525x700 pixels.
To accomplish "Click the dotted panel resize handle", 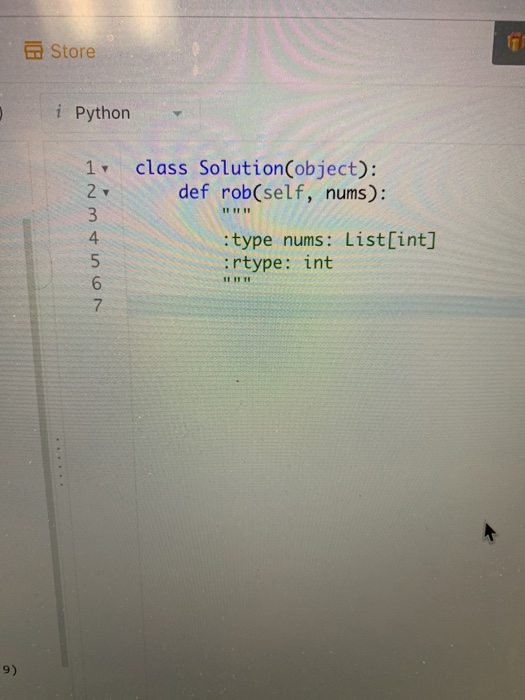I will 60,462.
